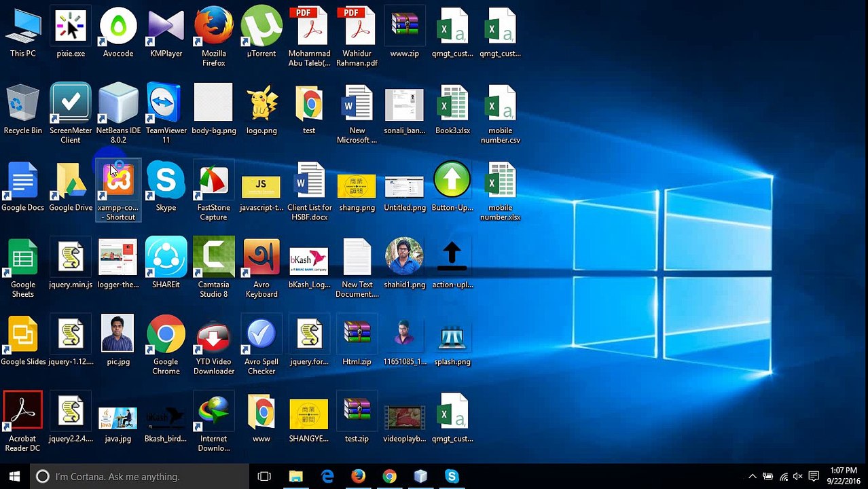Select Book3.xlsx spreadsheet
Viewport: 868px width, 489px height.
(x=452, y=109)
